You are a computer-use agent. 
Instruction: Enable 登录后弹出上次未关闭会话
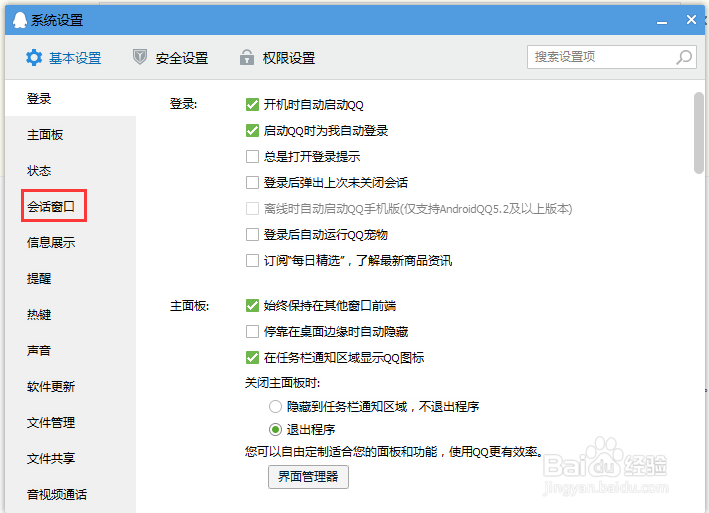click(252, 183)
